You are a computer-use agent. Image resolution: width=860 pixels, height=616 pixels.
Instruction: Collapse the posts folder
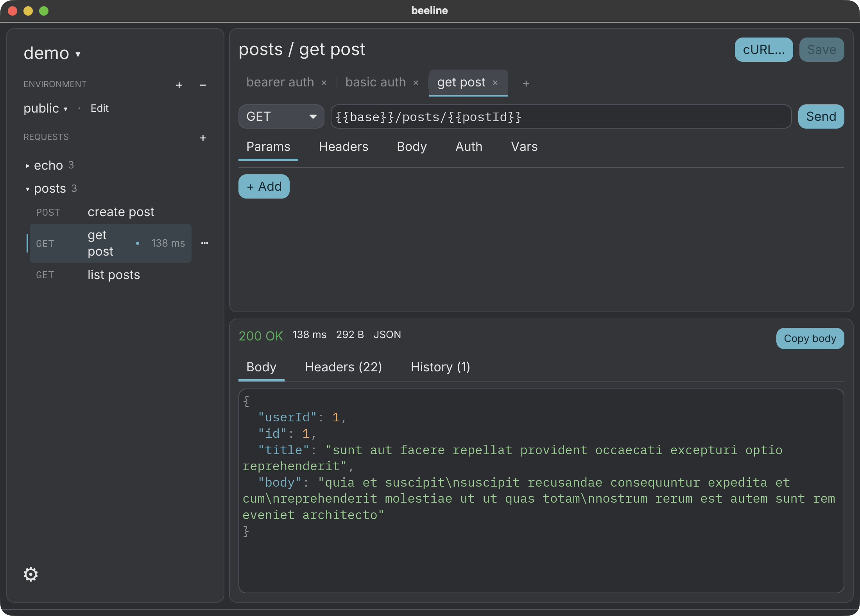click(50, 189)
